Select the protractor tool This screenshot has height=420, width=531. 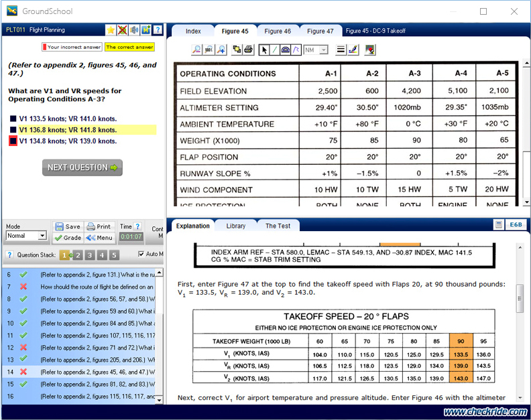[286, 50]
